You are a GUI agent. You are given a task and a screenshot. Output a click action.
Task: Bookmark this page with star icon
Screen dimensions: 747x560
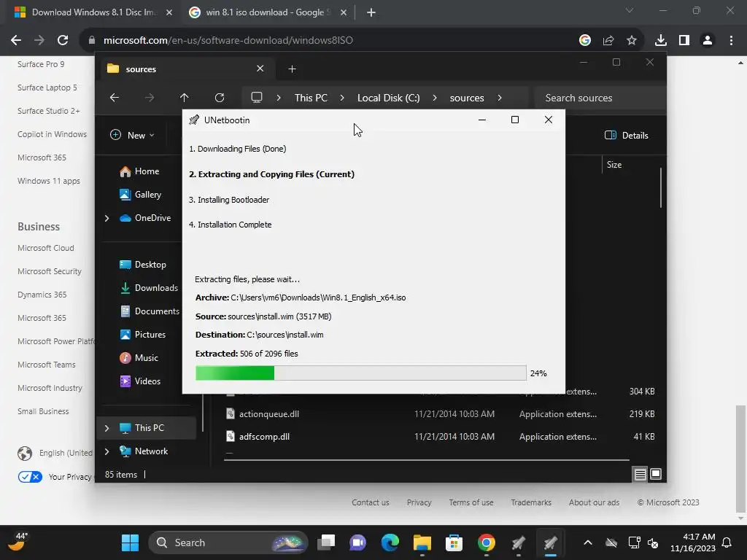coord(632,41)
